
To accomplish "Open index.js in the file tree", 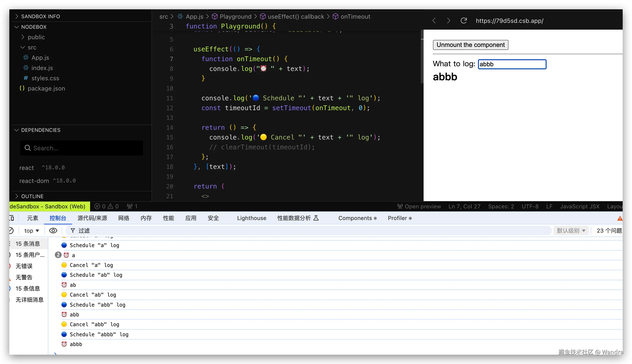I will tap(42, 68).
